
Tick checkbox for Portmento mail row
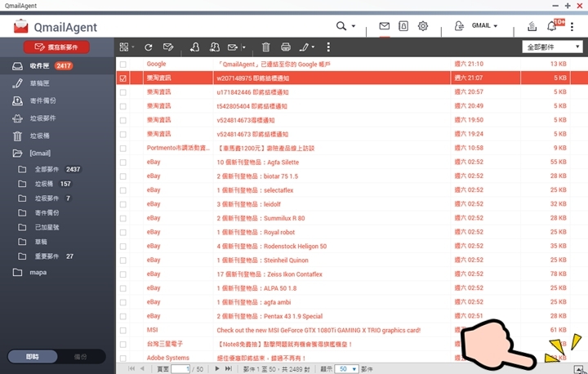123,148
